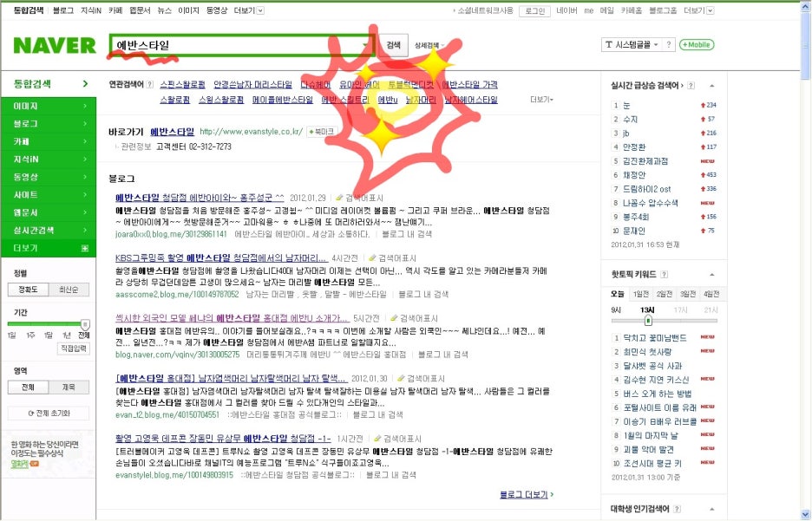Select the 3일전 hot topic tab
This screenshot has width=812, height=521.
(x=688, y=294)
